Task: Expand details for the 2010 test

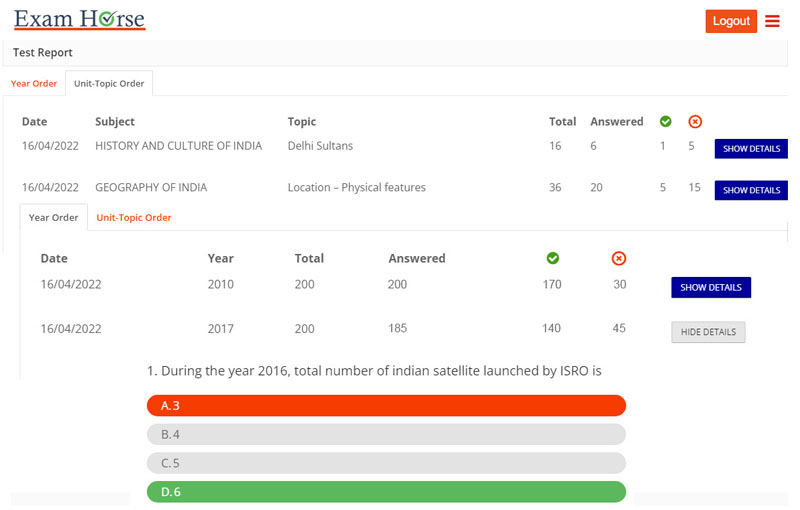Action: tap(710, 287)
